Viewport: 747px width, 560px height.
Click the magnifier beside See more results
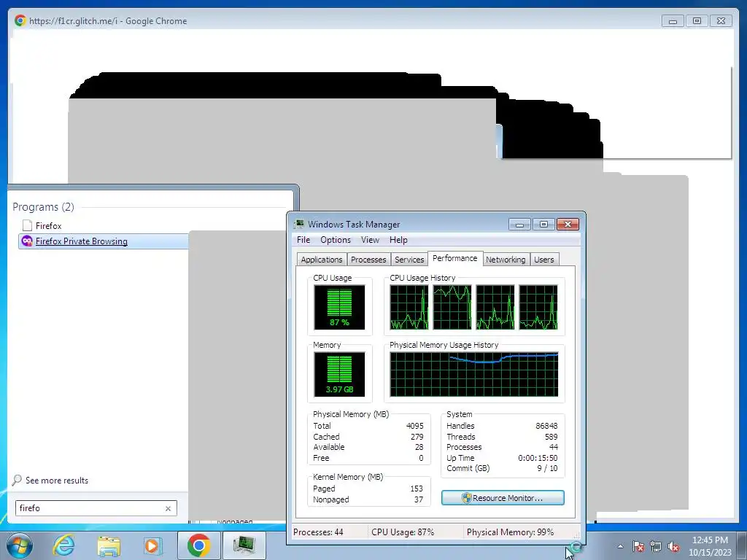pos(17,480)
